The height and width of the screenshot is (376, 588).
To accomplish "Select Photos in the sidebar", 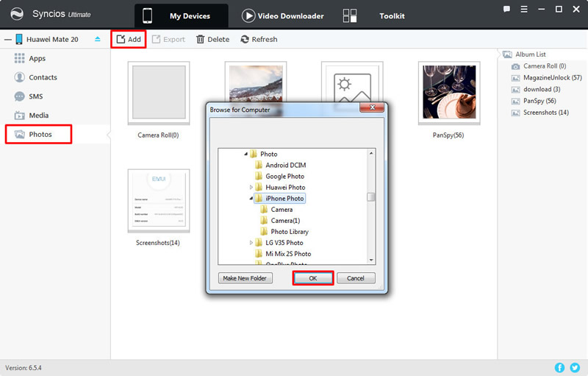I will tap(38, 135).
